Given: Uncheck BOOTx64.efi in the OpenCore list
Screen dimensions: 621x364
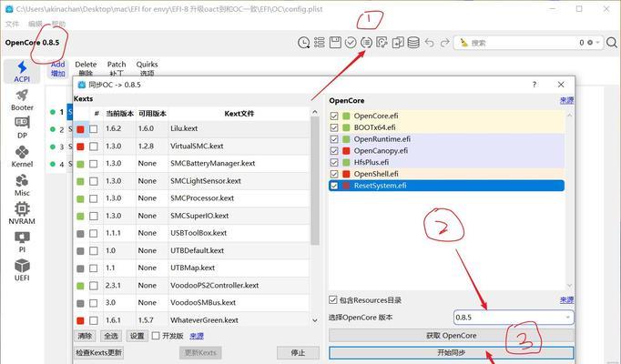Looking at the screenshot, I should point(334,127).
